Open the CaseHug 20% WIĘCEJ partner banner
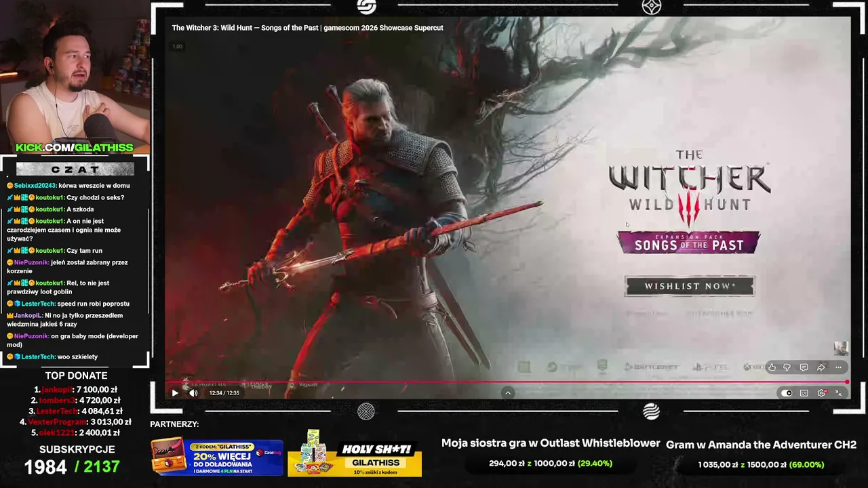The image size is (868, 488). [217, 457]
